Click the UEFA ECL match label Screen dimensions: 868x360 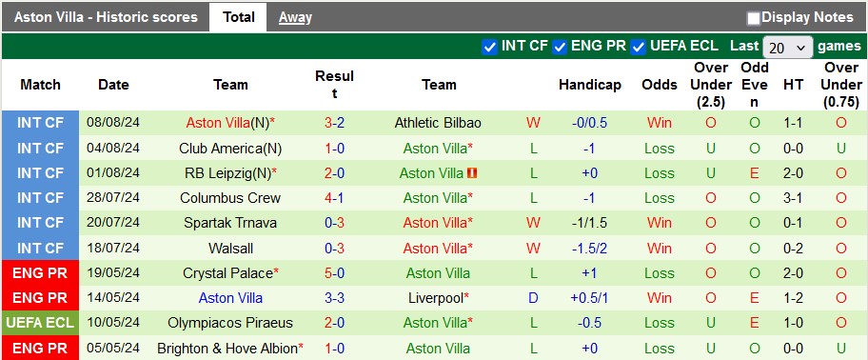click(x=40, y=323)
